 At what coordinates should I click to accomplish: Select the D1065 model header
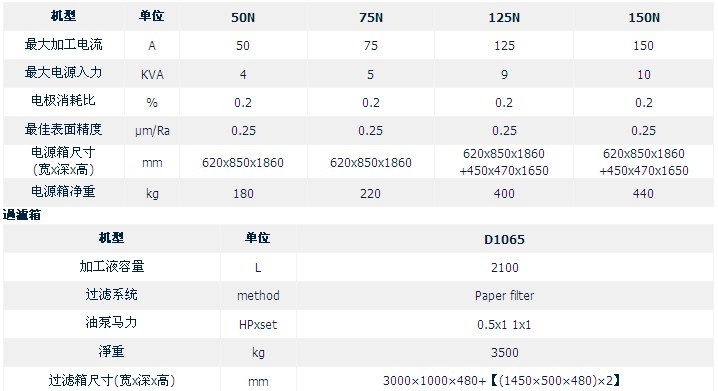pyautogui.click(x=504, y=239)
